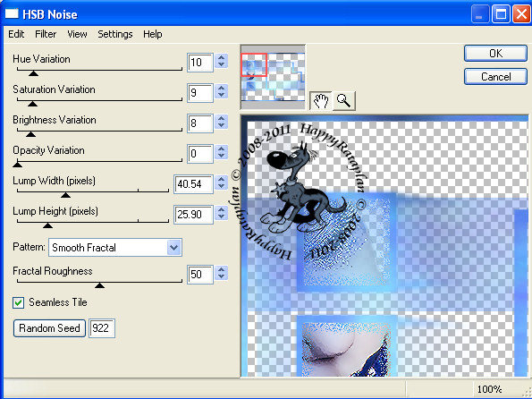Image resolution: width=532 pixels, height=399 pixels.
Task: Open the Edit menu
Action: [16, 34]
